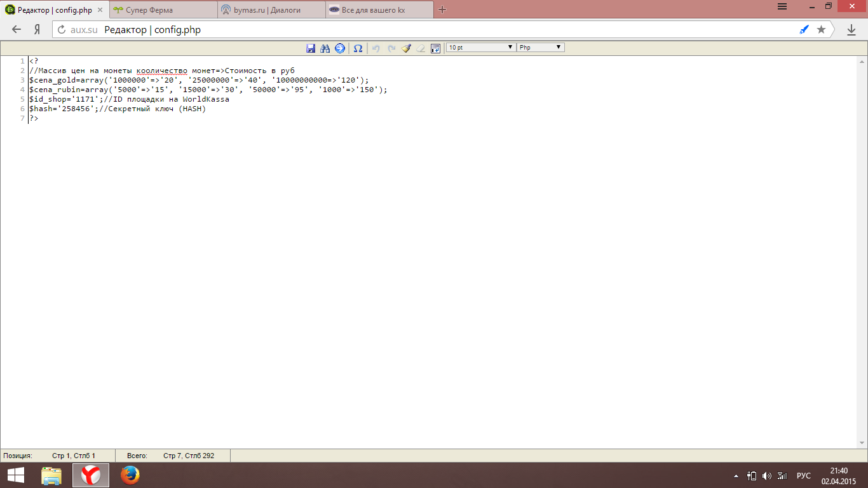Switch to the bymas.ru Диалоги tab

pyautogui.click(x=270, y=10)
